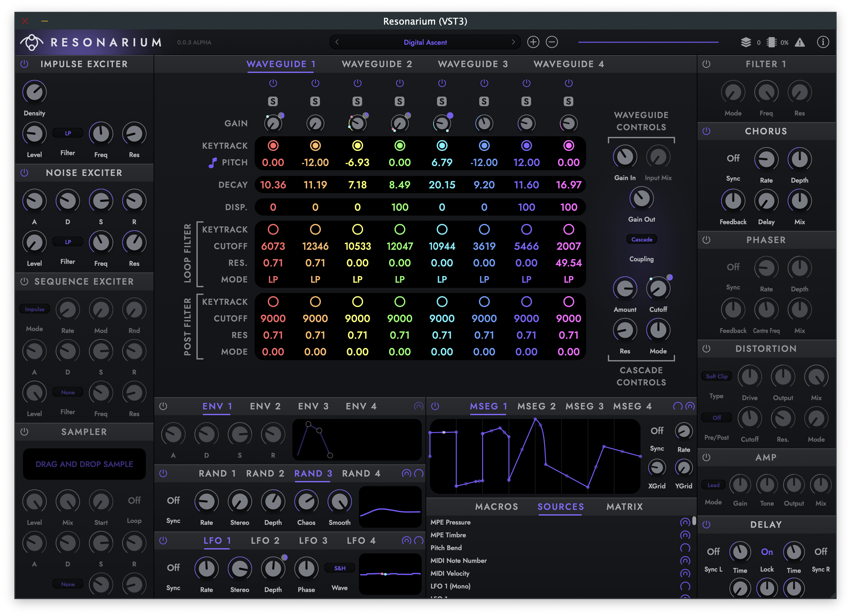
Task: Open the Soft Clip distortion type selector
Action: click(716, 376)
